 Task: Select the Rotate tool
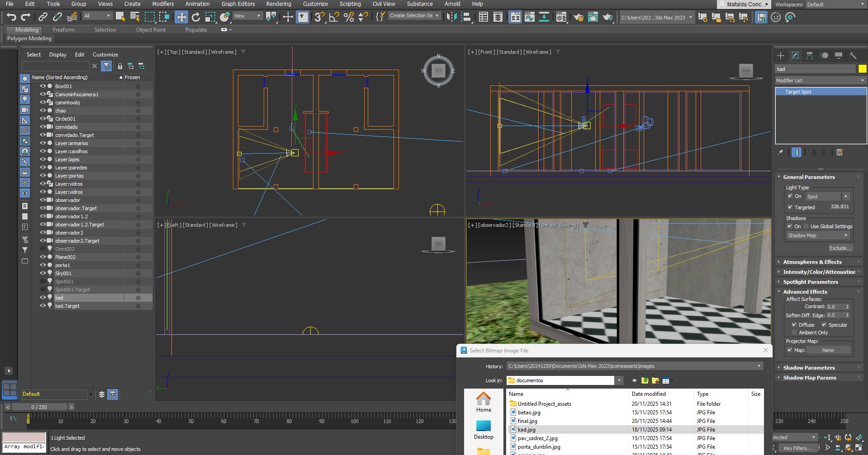[196, 17]
